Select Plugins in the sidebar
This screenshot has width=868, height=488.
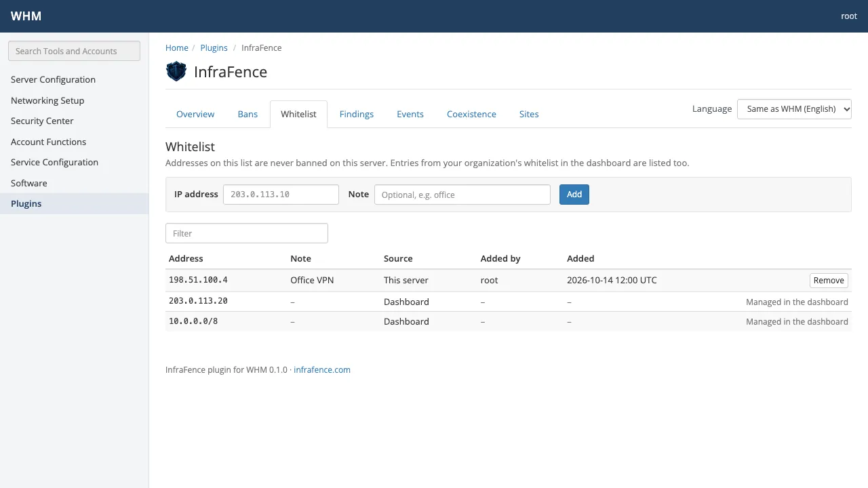tap(74, 203)
